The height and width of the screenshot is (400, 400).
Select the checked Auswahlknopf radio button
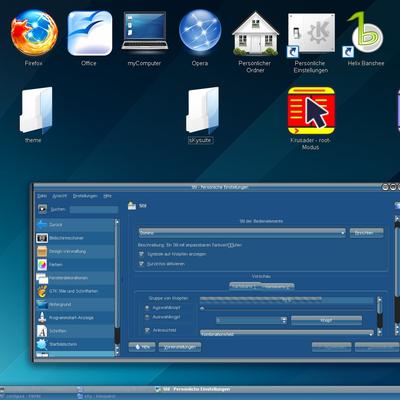pos(147,308)
